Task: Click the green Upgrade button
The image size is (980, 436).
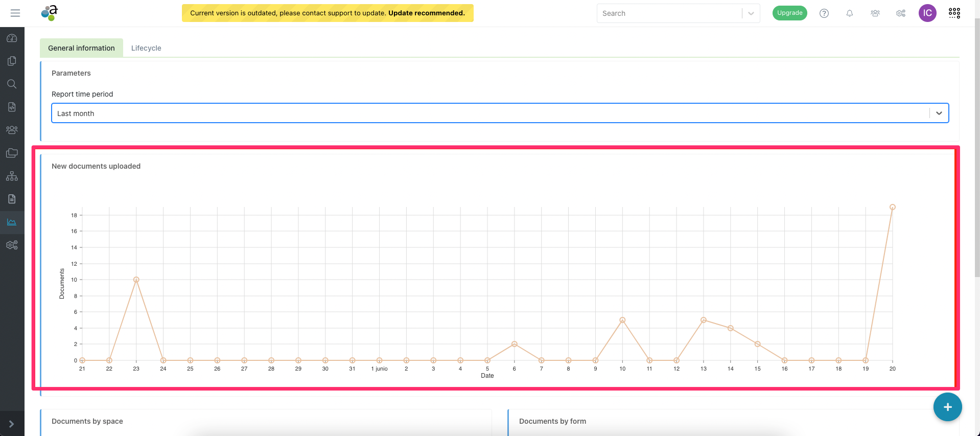Action: coord(789,13)
